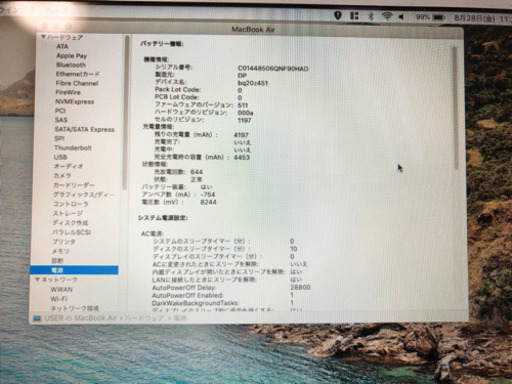Select パラレルSCSI in the list
This screenshot has height=384, width=512.
(71, 232)
